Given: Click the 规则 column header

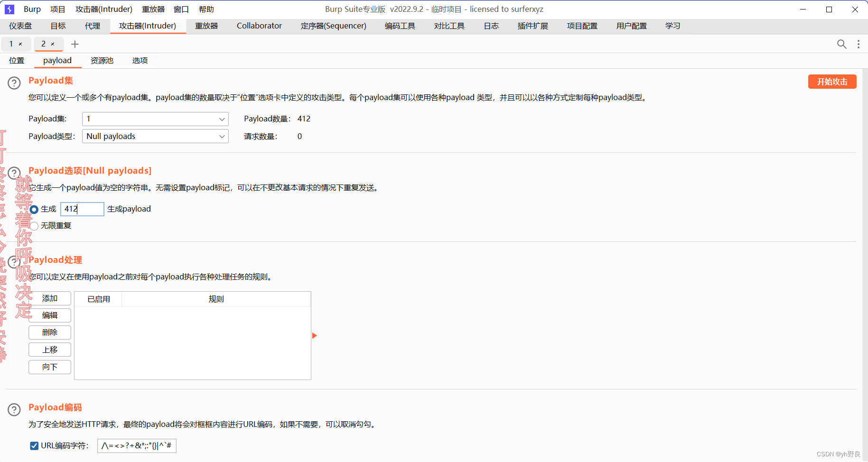Looking at the screenshot, I should pos(216,299).
